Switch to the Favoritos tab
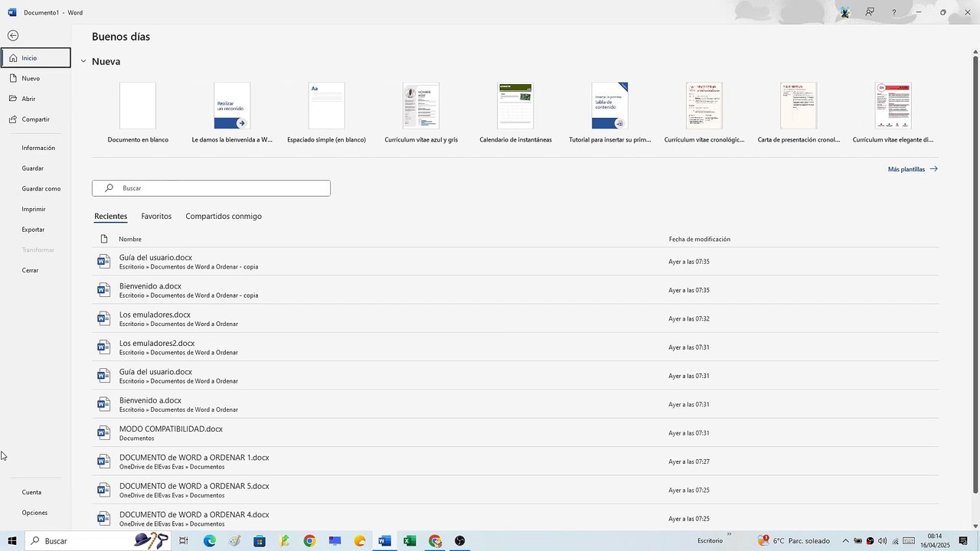Screen dimensions: 980x551 click(156, 217)
